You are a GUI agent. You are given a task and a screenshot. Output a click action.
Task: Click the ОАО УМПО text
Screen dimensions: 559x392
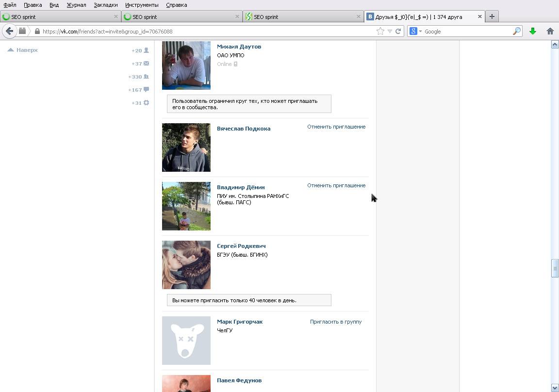tap(230, 55)
